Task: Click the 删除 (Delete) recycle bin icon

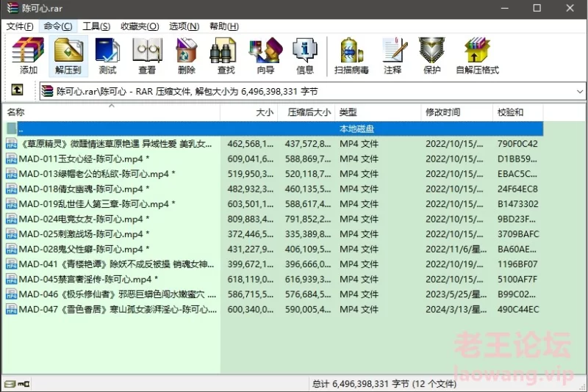Action: coord(187,55)
